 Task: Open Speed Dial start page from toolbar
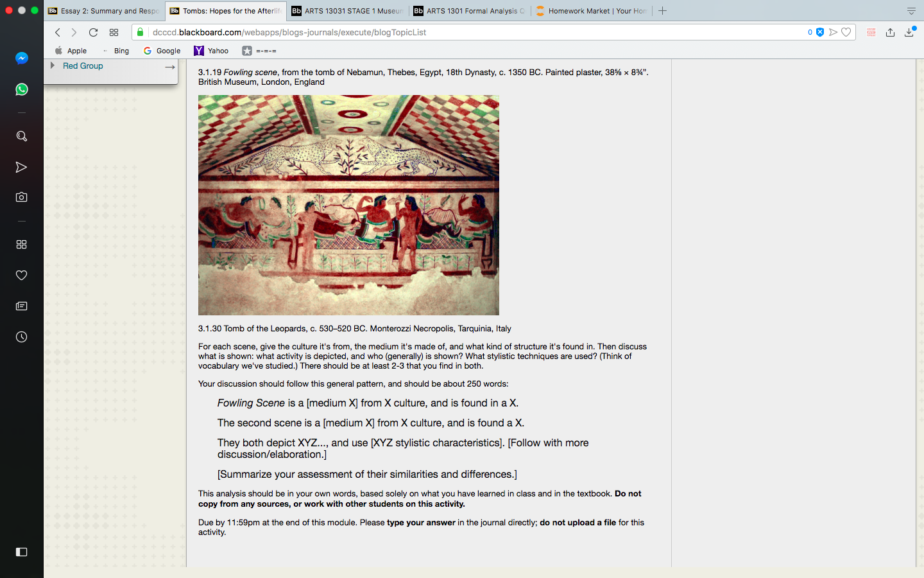click(114, 32)
